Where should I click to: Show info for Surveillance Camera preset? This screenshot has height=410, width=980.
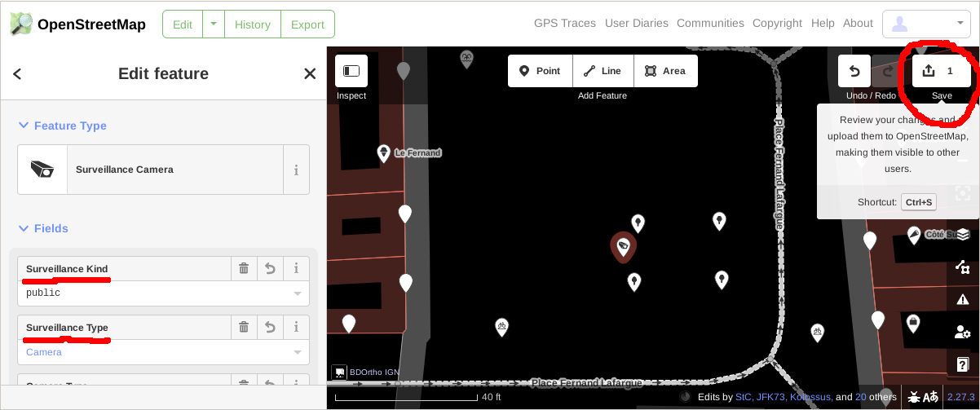pos(296,170)
